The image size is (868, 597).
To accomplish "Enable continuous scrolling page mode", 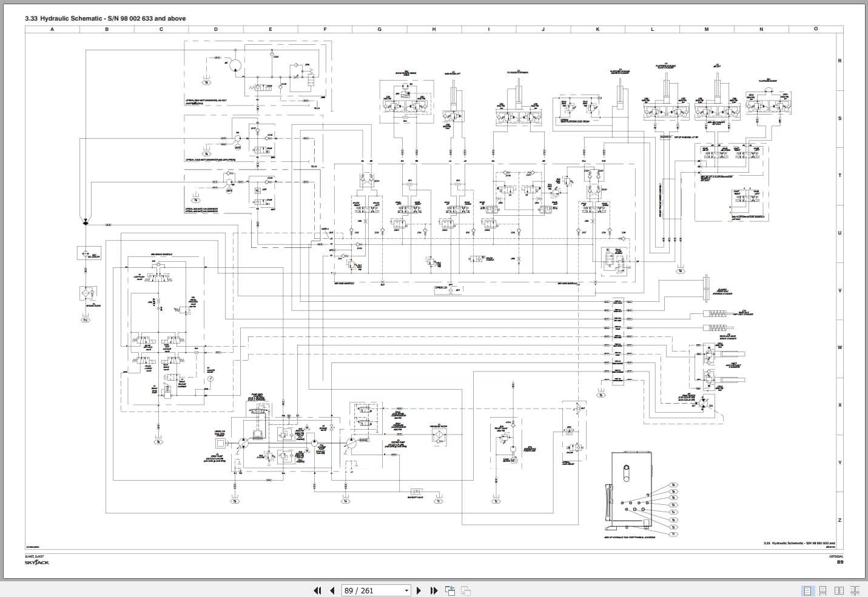I will 823,590.
